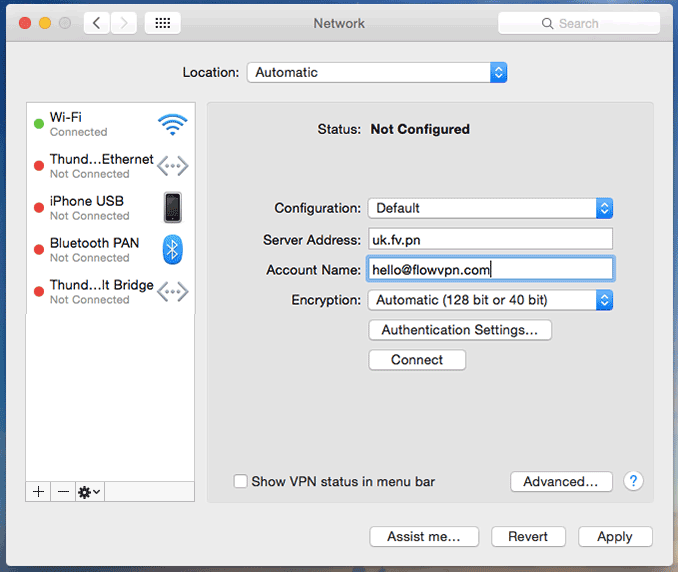Click the Search field
Viewport: 678px width, 572px height.
pyautogui.click(x=579, y=23)
